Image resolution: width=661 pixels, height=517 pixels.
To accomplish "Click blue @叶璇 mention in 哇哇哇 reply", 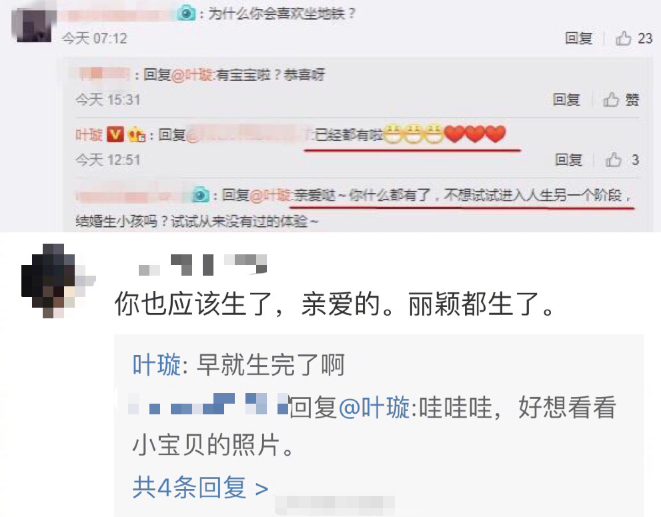I will (374, 407).
